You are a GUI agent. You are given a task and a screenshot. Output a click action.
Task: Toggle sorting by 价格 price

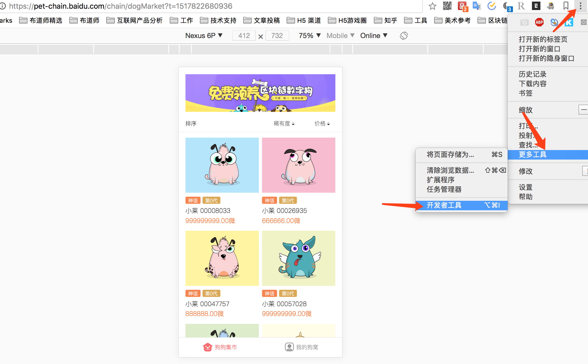click(x=322, y=124)
